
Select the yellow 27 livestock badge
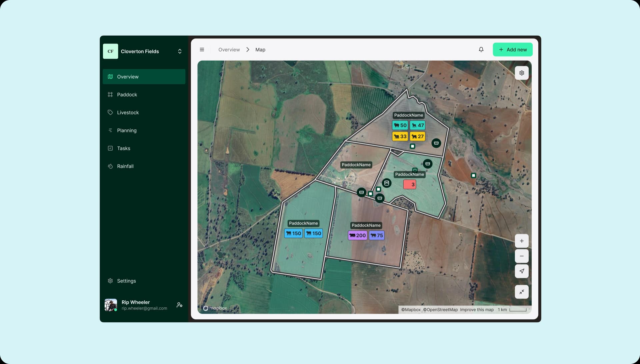click(x=417, y=137)
